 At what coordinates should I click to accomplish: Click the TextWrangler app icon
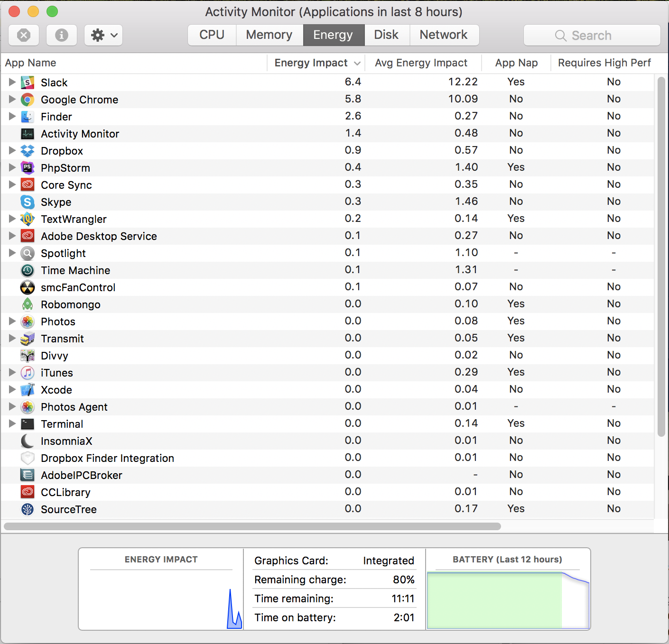point(28,219)
